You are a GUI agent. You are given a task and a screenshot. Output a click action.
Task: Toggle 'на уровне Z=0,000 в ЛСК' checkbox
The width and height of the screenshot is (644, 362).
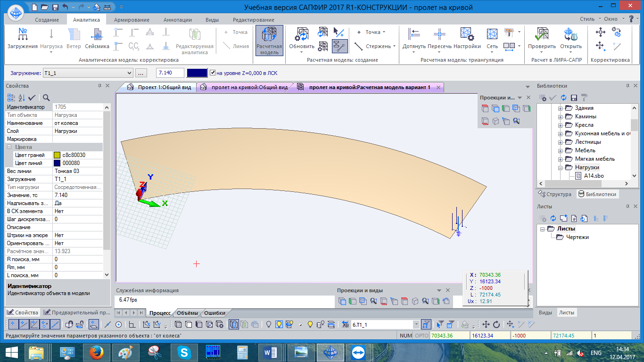tap(213, 73)
